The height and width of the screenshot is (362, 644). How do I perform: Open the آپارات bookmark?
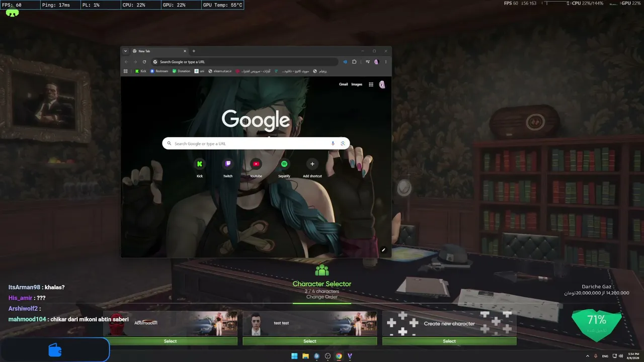(x=253, y=71)
